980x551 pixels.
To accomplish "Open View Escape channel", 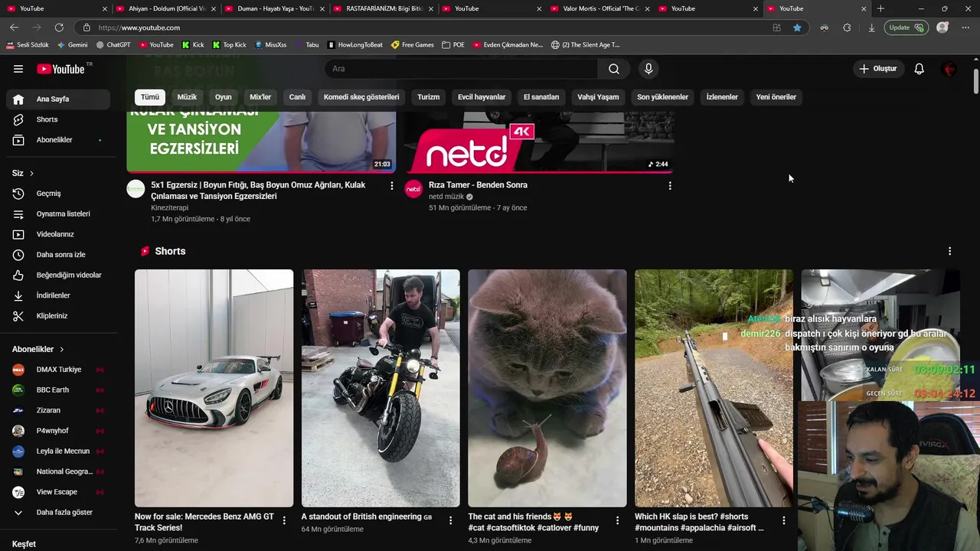I will pyautogui.click(x=58, y=492).
